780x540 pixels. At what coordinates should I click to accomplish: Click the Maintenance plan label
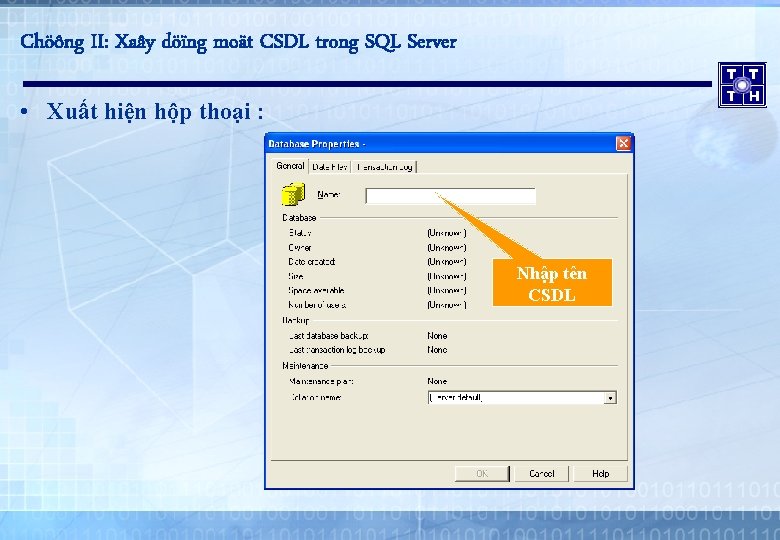click(321, 381)
